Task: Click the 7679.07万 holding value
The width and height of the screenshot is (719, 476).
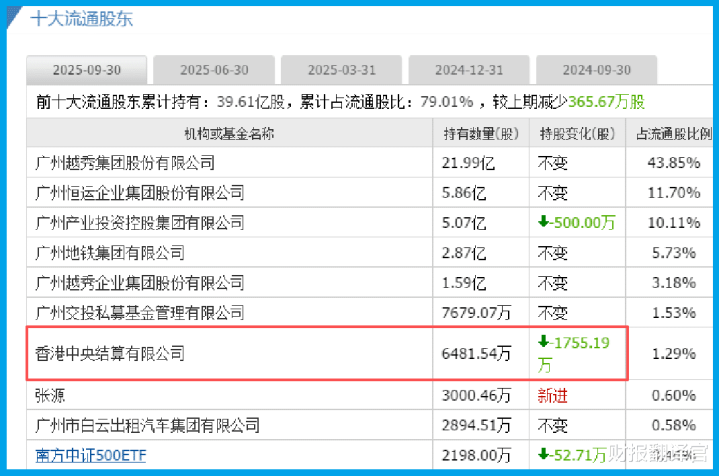Action: 476,313
